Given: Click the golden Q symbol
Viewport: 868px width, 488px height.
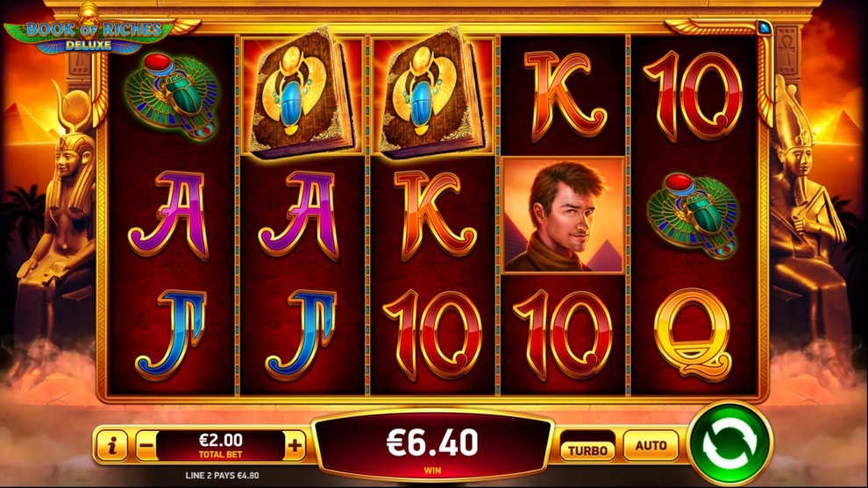Looking at the screenshot, I should tap(693, 335).
